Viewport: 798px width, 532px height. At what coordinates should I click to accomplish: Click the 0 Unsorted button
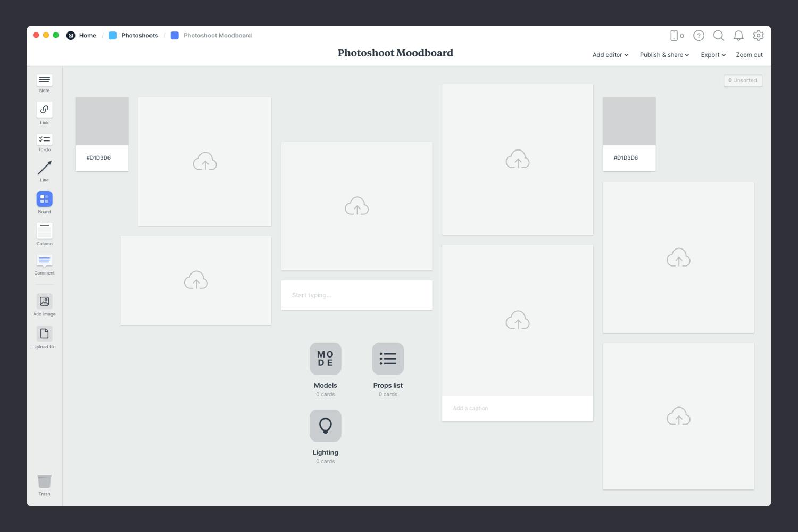click(743, 80)
